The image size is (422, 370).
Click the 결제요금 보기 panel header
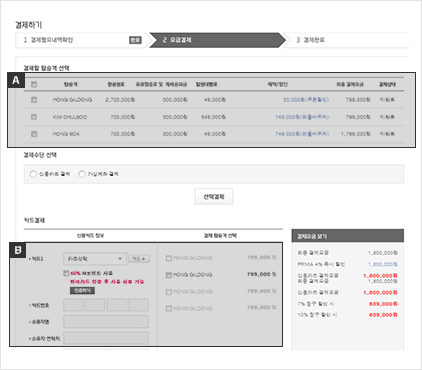[348, 236]
